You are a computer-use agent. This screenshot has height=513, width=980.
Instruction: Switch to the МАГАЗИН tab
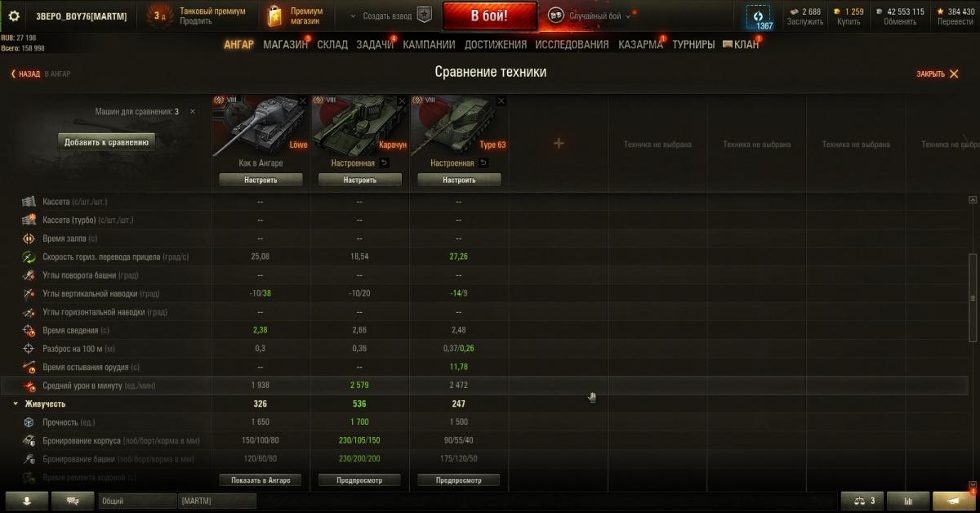pyautogui.click(x=285, y=45)
